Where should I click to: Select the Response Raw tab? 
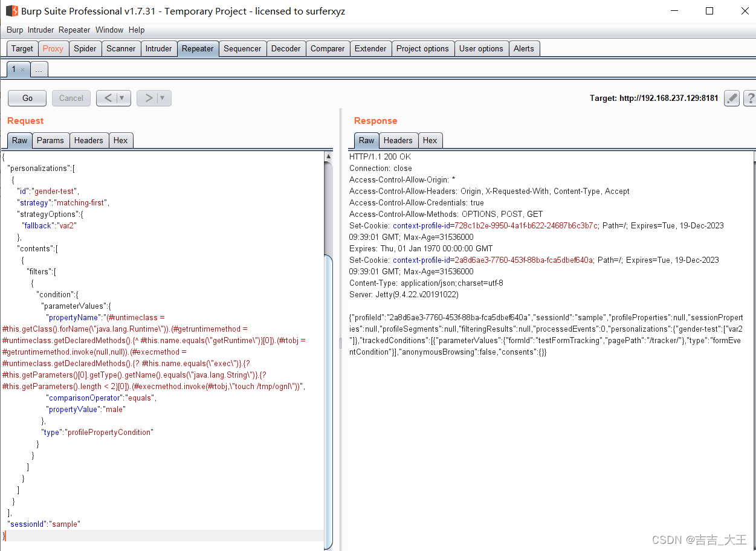[x=367, y=140]
